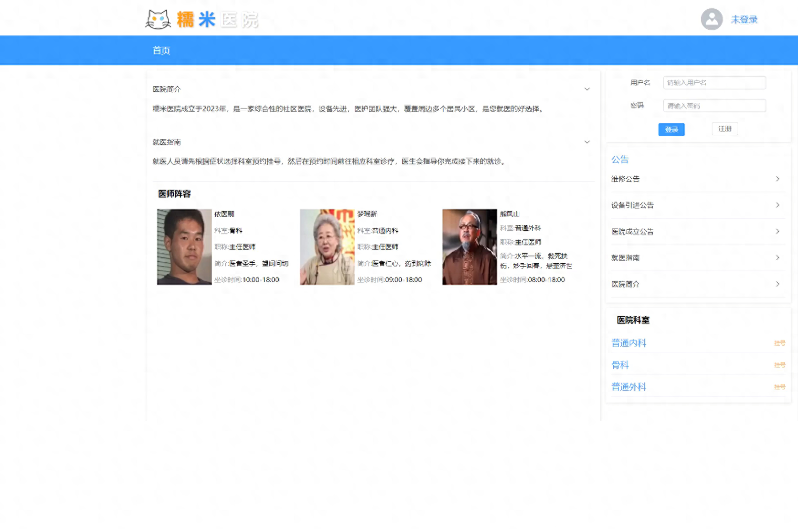Click the cat logo icon in the header
Screen dimensions: 798x532
[158, 20]
